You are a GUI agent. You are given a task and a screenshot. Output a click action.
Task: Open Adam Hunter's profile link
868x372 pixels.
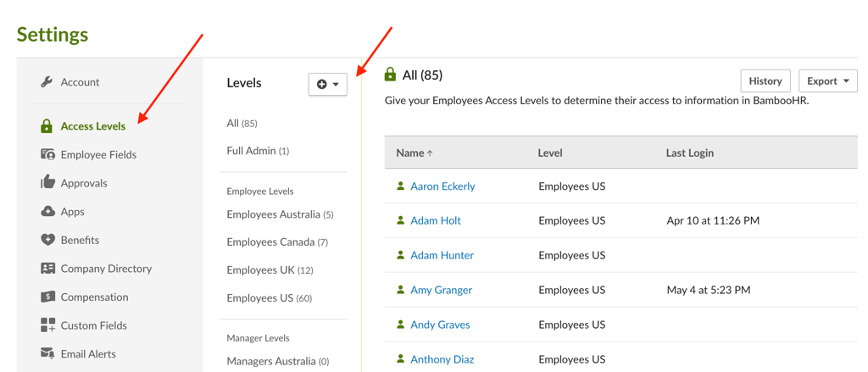(x=442, y=255)
